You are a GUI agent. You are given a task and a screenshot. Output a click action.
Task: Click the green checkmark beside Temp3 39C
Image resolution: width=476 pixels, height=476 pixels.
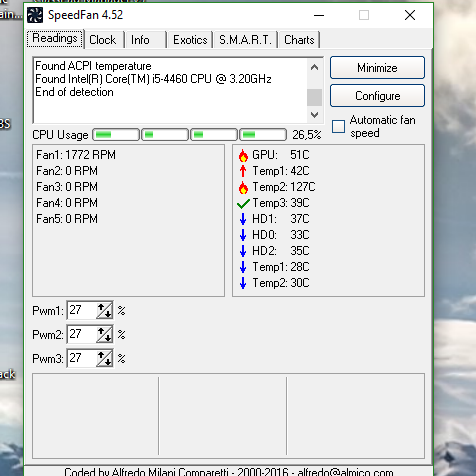pyautogui.click(x=243, y=203)
